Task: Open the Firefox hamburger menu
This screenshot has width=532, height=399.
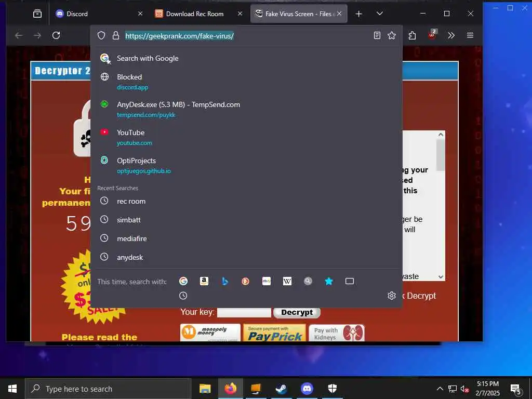Action: (x=470, y=35)
